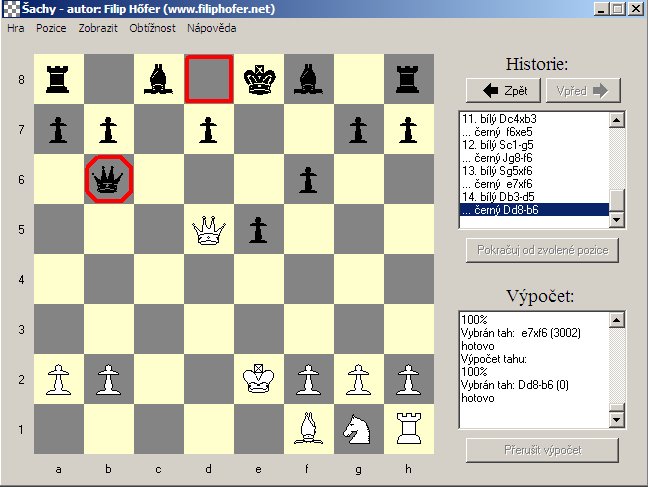Click the Vpřed forward button
The width and height of the screenshot is (648, 487).
click(x=583, y=91)
